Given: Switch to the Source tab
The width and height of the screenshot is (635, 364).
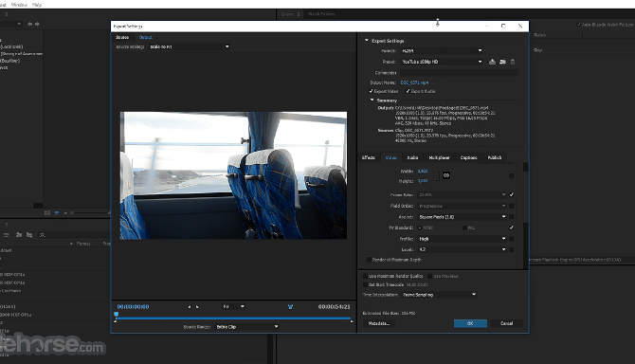Looking at the screenshot, I should [x=122, y=37].
